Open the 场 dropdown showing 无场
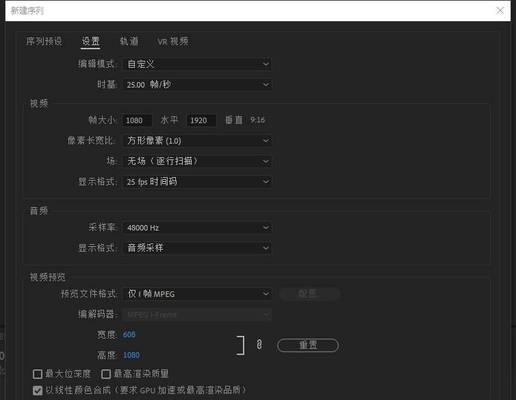The width and height of the screenshot is (516, 400). 197,161
